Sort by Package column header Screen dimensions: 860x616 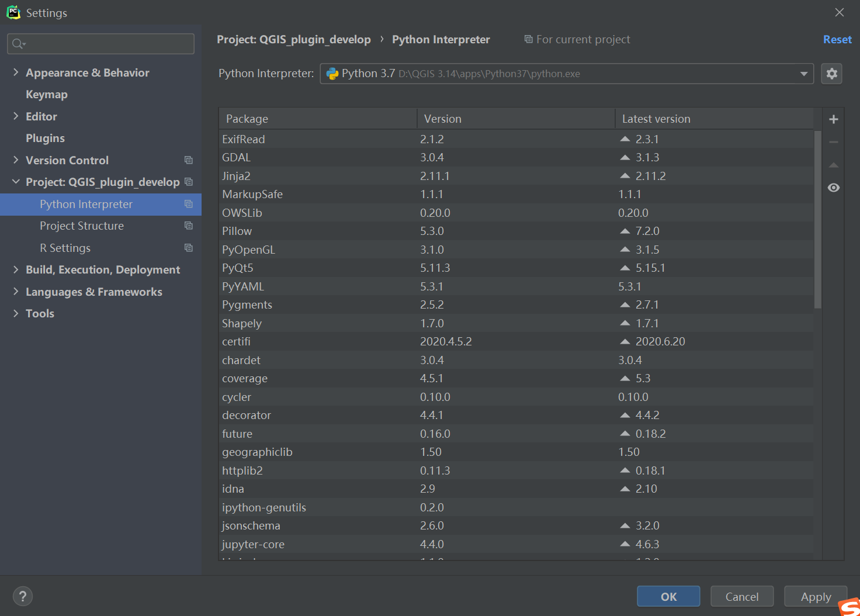coord(318,119)
